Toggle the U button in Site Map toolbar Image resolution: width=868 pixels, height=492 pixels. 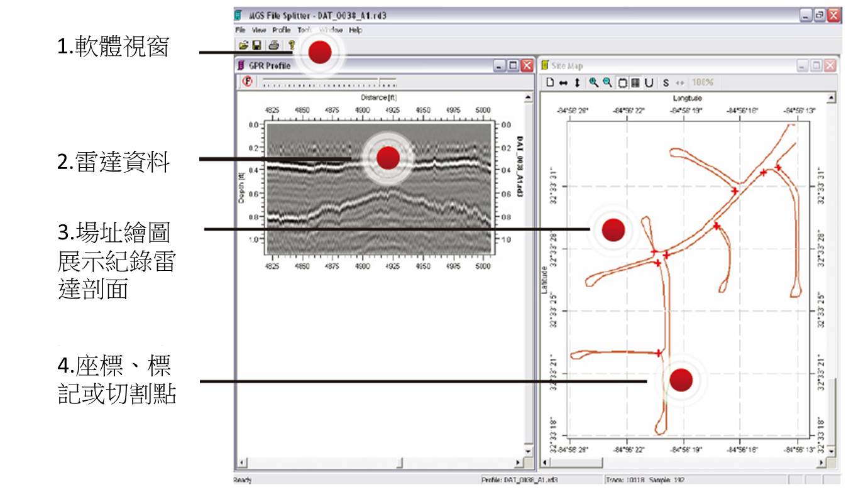coord(649,82)
